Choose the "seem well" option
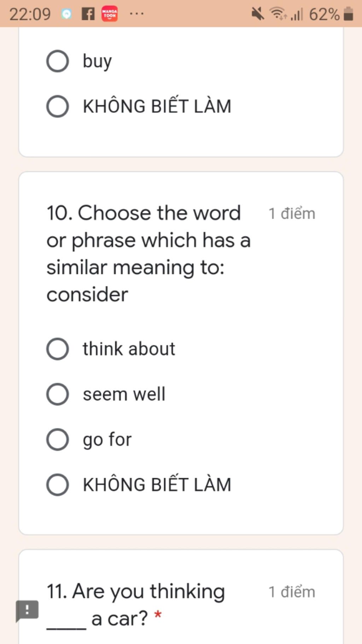Image resolution: width=362 pixels, height=644 pixels. pos(58,394)
